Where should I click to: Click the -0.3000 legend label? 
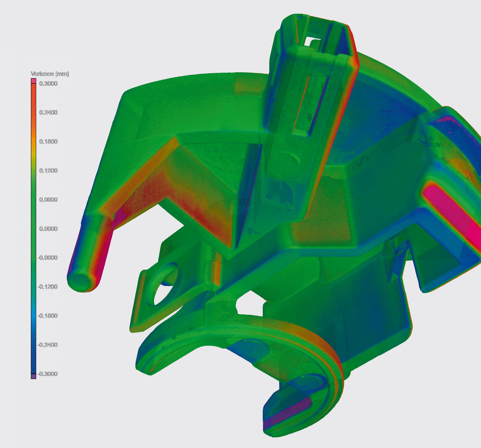48,374
